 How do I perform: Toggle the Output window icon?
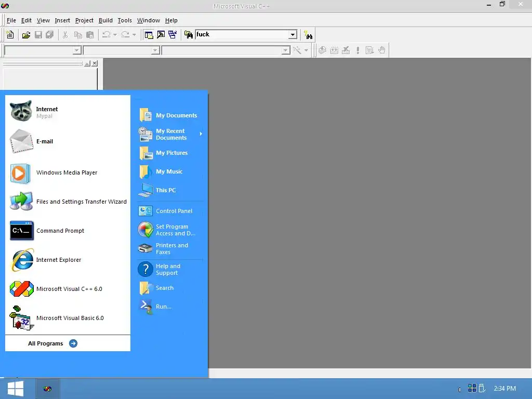(x=161, y=35)
